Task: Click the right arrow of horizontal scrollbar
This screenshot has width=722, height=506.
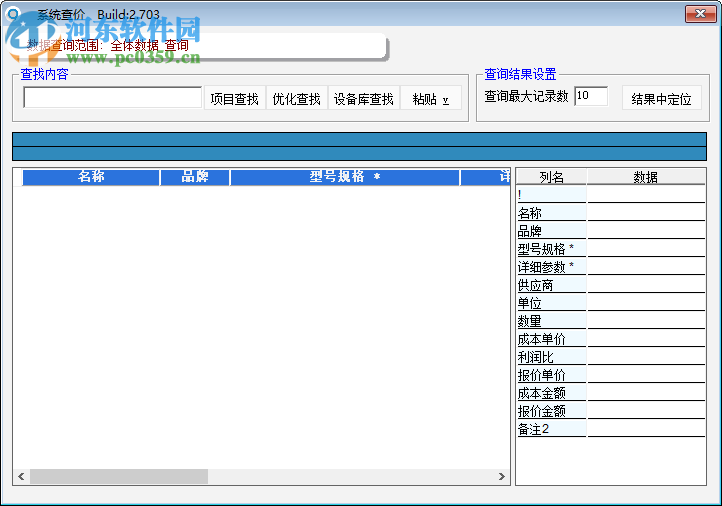Action: (x=501, y=477)
